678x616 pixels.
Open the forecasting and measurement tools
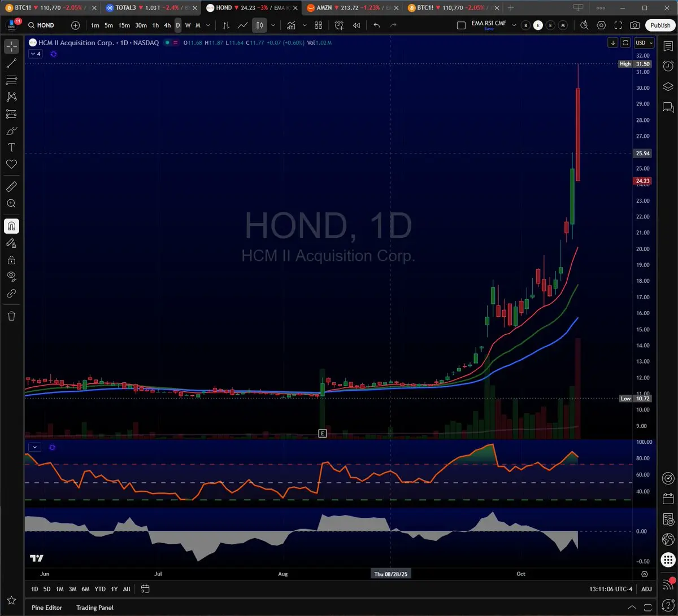coord(11,114)
